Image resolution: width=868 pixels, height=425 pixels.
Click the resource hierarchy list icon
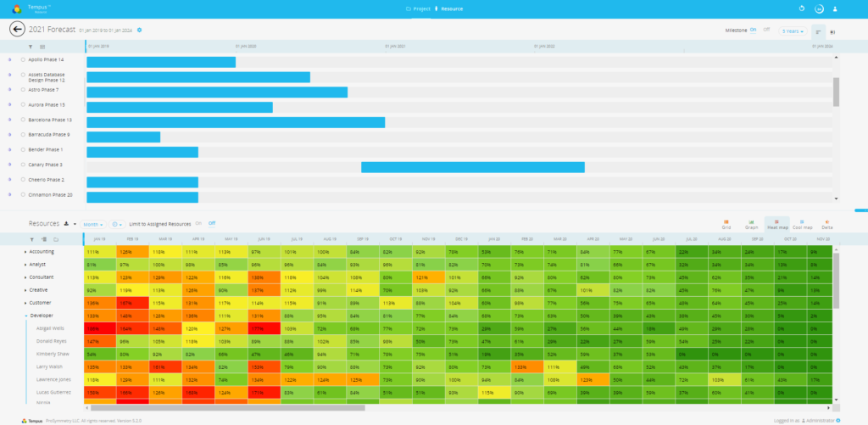click(43, 239)
